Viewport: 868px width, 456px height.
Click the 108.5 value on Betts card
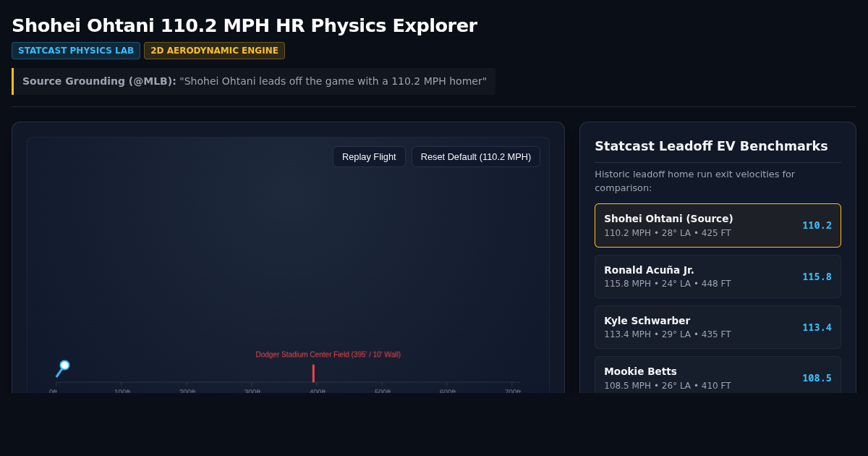pos(817,378)
